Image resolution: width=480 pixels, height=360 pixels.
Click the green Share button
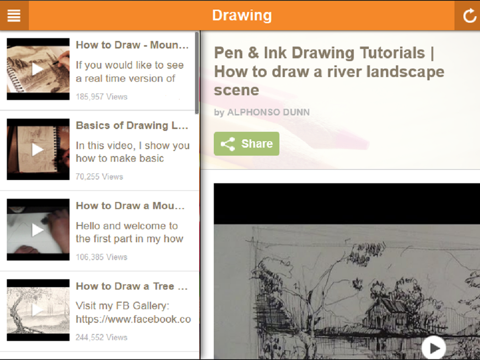(246, 144)
